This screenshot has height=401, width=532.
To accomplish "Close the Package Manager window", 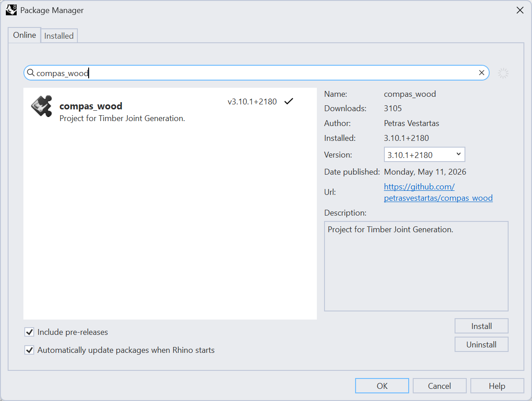I will (520, 10).
